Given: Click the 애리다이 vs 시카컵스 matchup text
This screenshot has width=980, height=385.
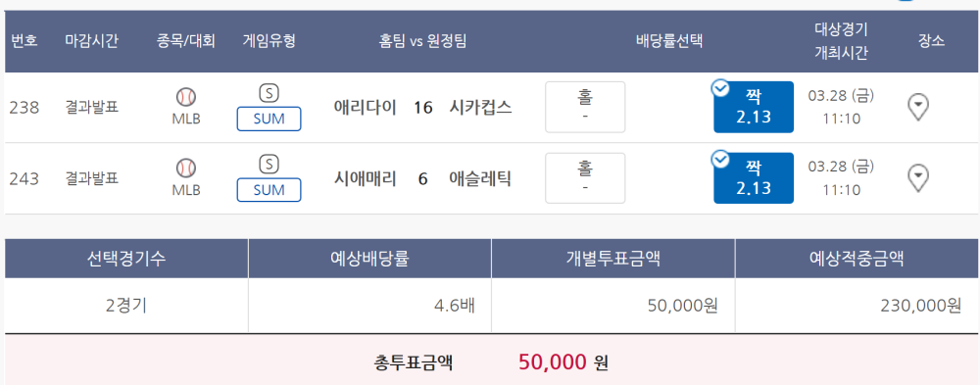Looking at the screenshot, I should pos(423,108).
